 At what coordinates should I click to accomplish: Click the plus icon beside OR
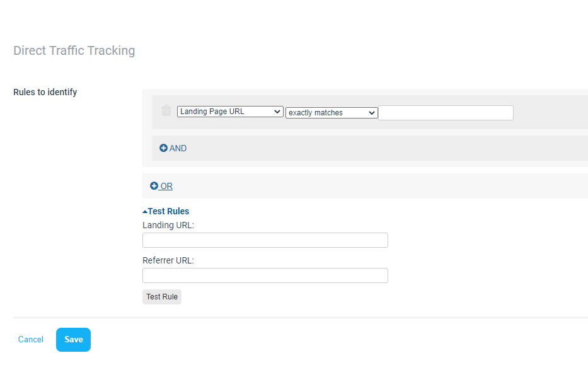click(154, 185)
